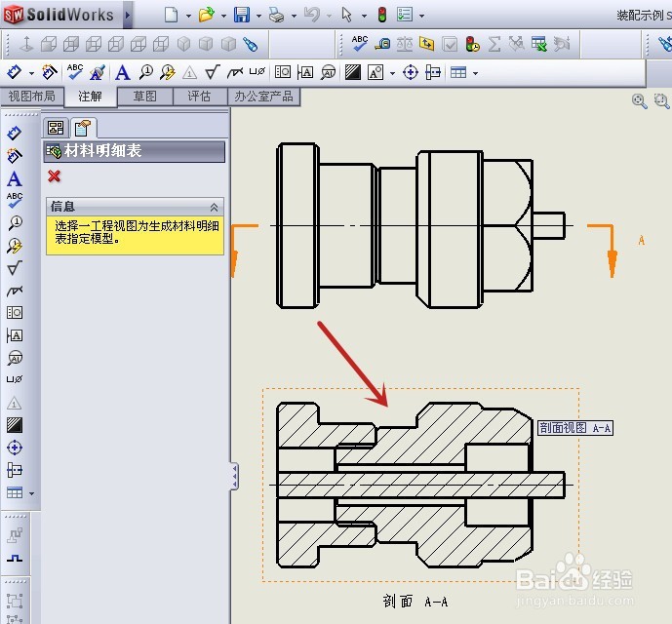672x624 pixels.
Task: Insert Weld Symbol from the horizontal toolbar
Action: [x=234, y=73]
